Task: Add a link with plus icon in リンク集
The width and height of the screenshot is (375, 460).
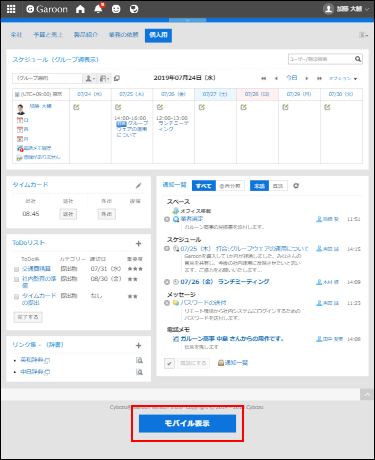Action: pyautogui.click(x=139, y=346)
